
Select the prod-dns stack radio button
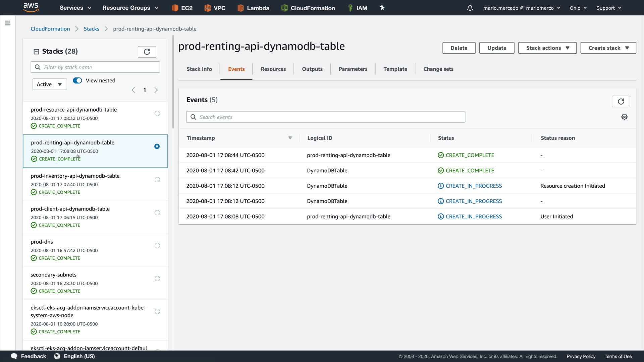157,246
